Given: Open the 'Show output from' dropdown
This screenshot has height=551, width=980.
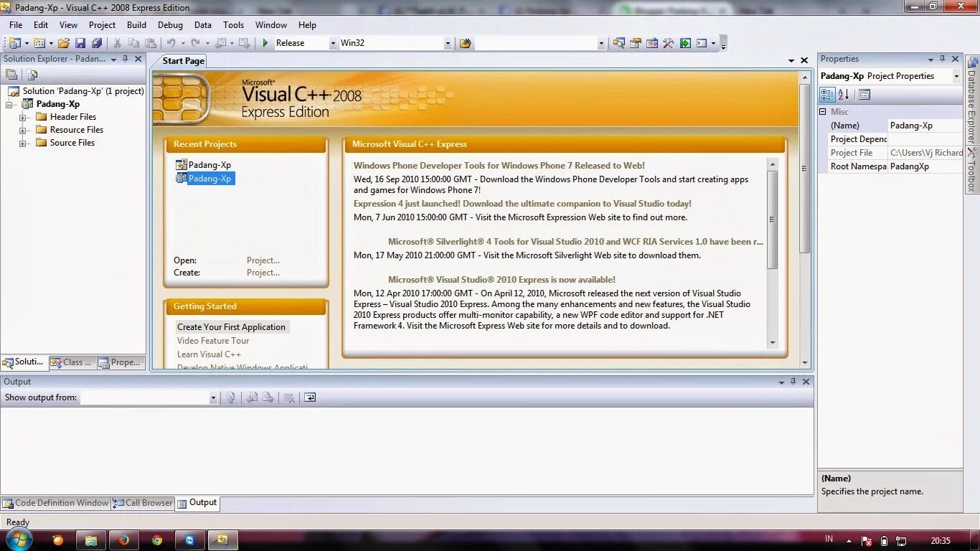Looking at the screenshot, I should pyautogui.click(x=213, y=397).
